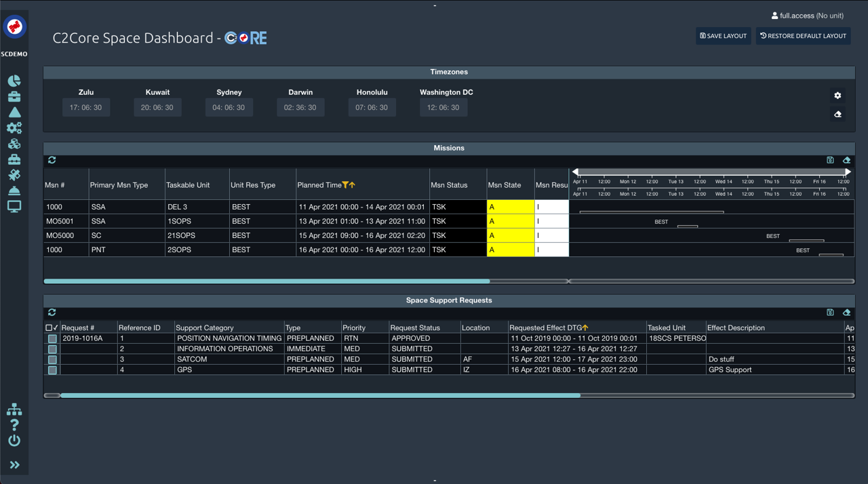Open the stacked cubes sidebar icon
The width and height of the screenshot is (868, 484).
point(14,144)
